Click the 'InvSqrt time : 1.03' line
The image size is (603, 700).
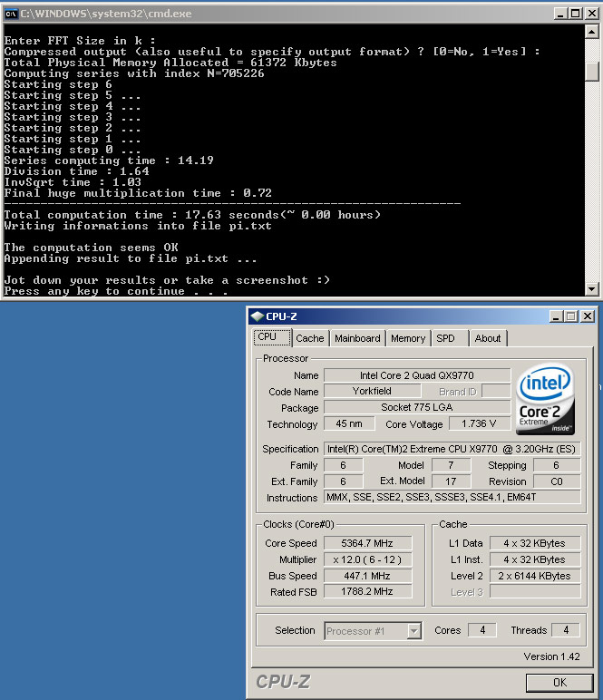(x=73, y=182)
